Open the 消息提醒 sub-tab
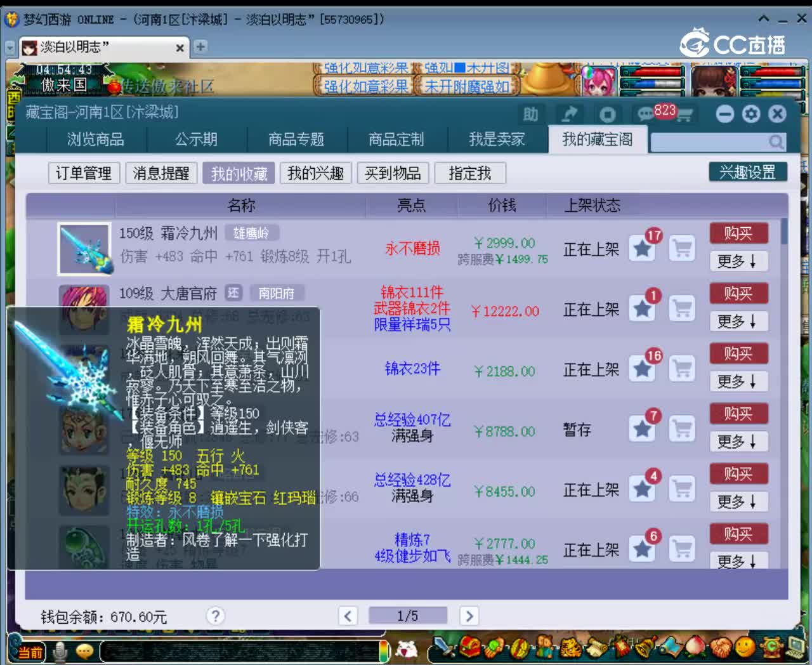Viewport: 812px width, 665px height. click(161, 173)
